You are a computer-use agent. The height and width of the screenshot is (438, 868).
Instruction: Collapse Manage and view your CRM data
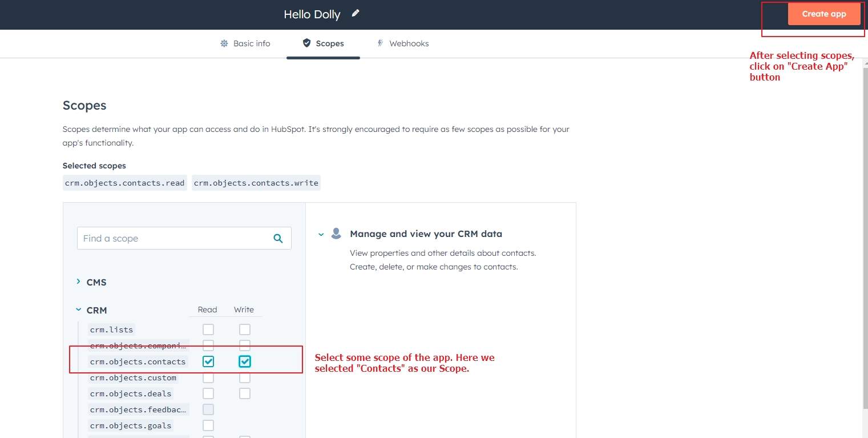point(321,234)
